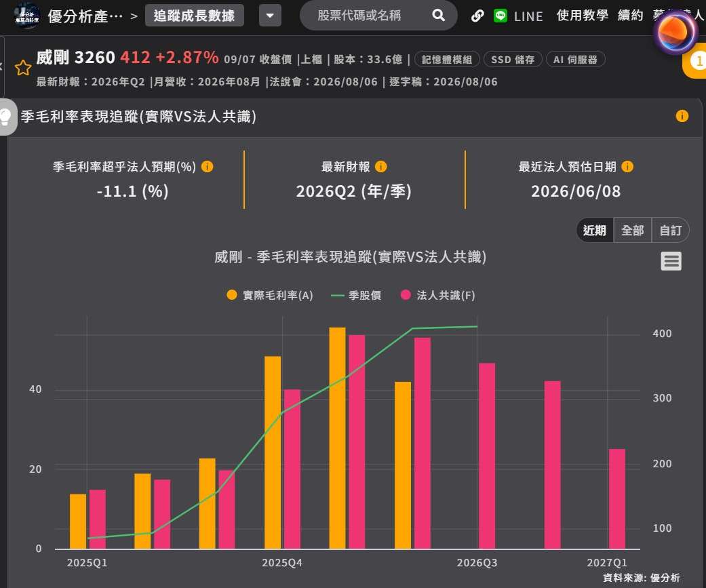
Task: Click the 法說會：2026/08/06 text
Action: click(323, 82)
